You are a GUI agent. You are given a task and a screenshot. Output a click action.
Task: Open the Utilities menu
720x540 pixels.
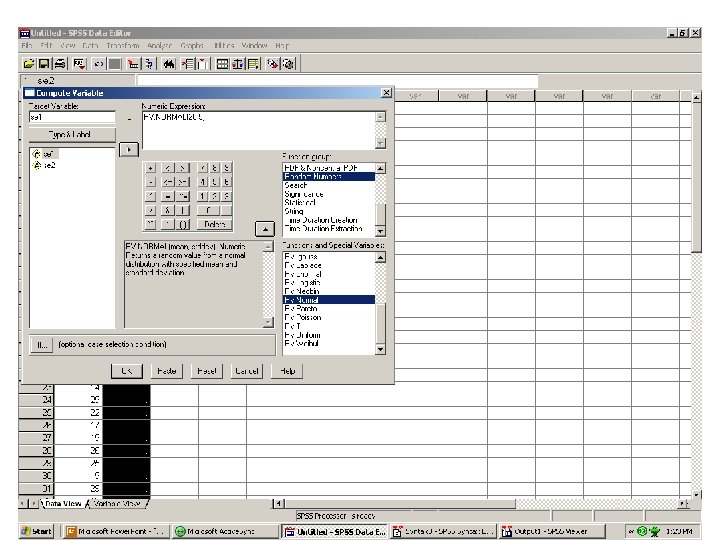coord(224,45)
